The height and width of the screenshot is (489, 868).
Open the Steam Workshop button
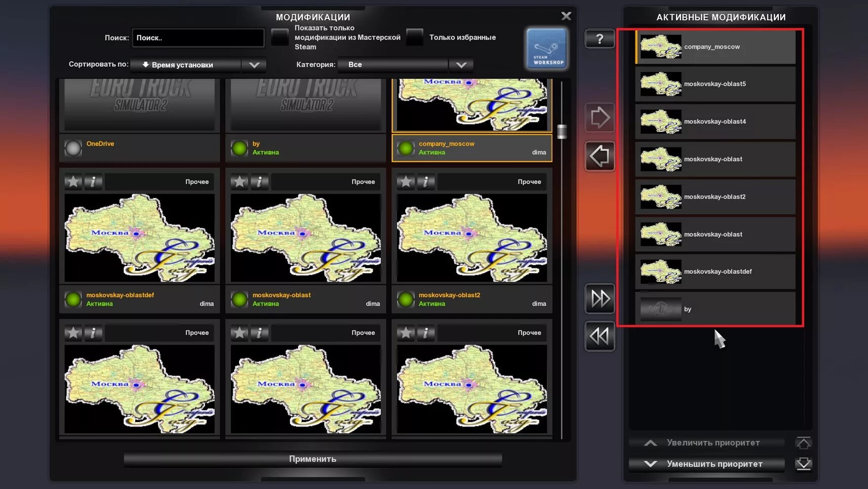(546, 48)
